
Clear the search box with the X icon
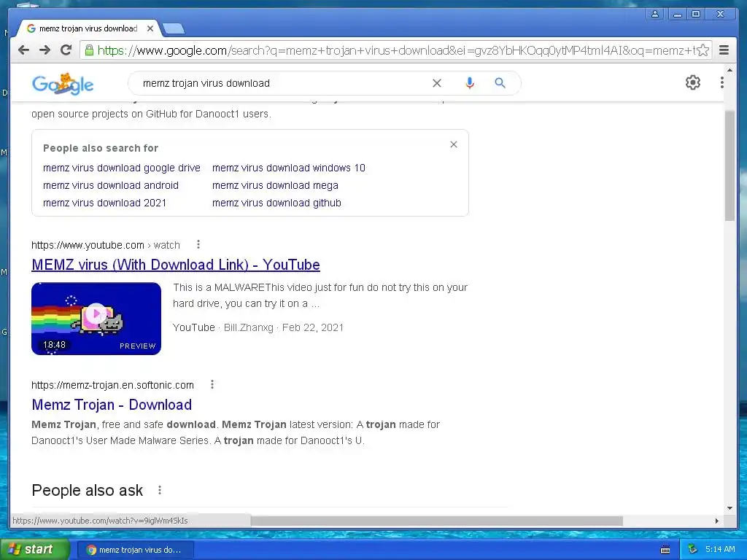[x=436, y=83]
